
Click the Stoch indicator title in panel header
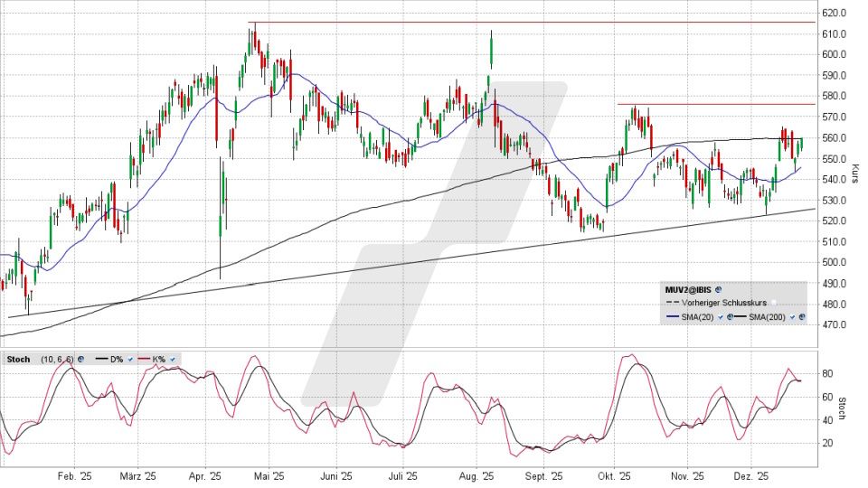(x=18, y=359)
